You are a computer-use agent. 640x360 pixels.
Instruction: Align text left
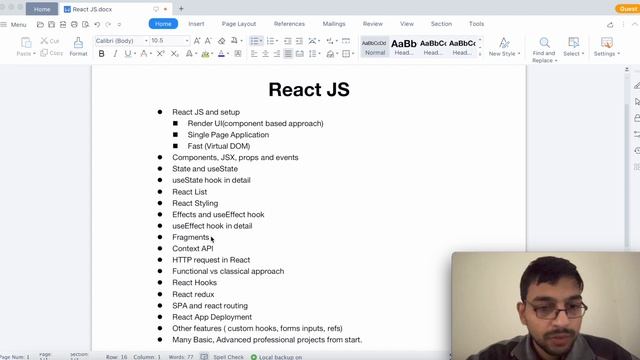(x=254, y=53)
